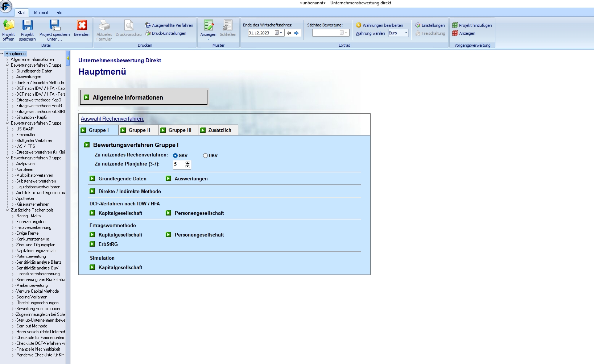This screenshot has height=364, width=594.
Task: Select Stuttgarter Verfahren in the sidebar tree
Action: pyautogui.click(x=34, y=141)
